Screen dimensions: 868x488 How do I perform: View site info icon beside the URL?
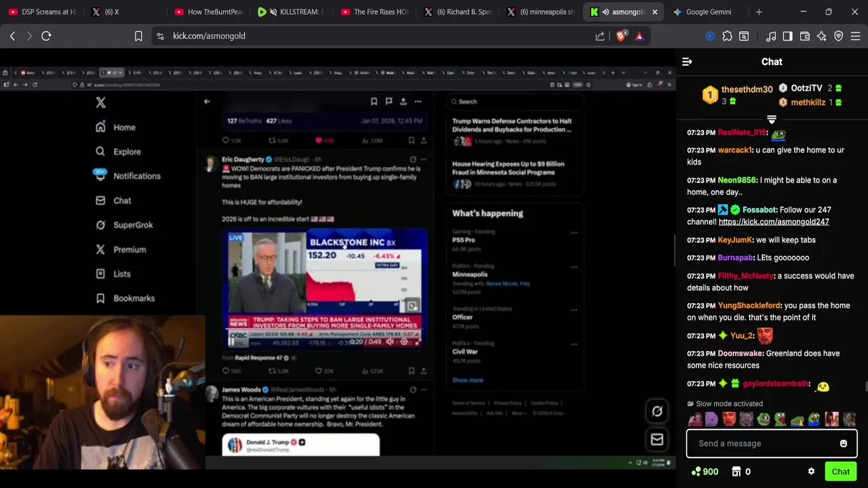160,36
